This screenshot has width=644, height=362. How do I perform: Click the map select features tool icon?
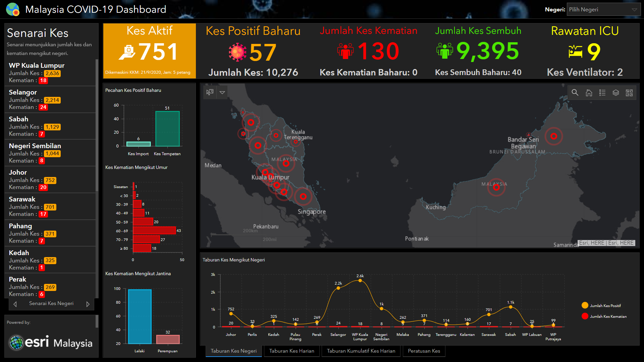pos(210,92)
